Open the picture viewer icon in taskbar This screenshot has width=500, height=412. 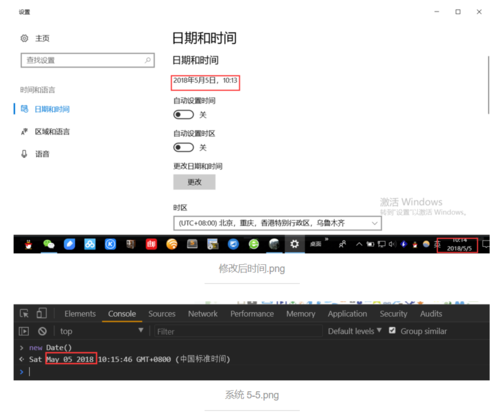pyautogui.click(x=213, y=244)
